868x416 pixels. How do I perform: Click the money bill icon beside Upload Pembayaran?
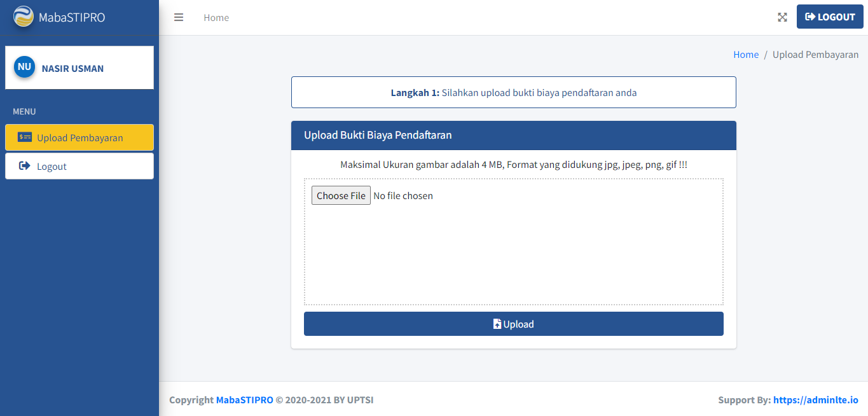tap(25, 137)
